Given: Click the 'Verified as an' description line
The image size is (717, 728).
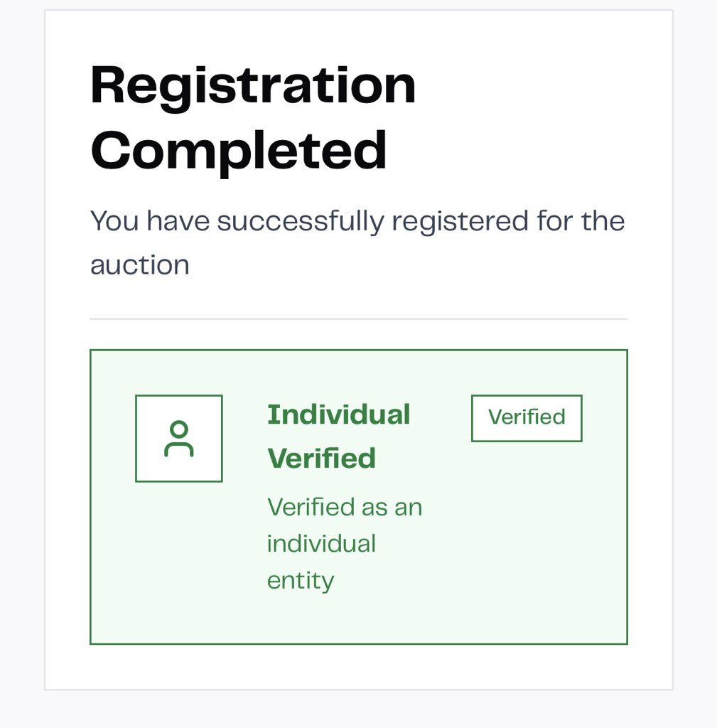Looking at the screenshot, I should pos(345,508).
